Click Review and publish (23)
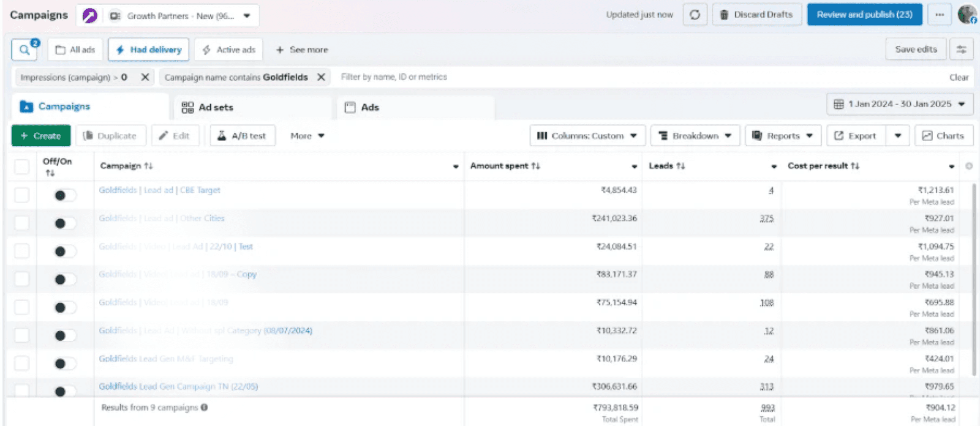The image size is (980, 426). pos(864,15)
